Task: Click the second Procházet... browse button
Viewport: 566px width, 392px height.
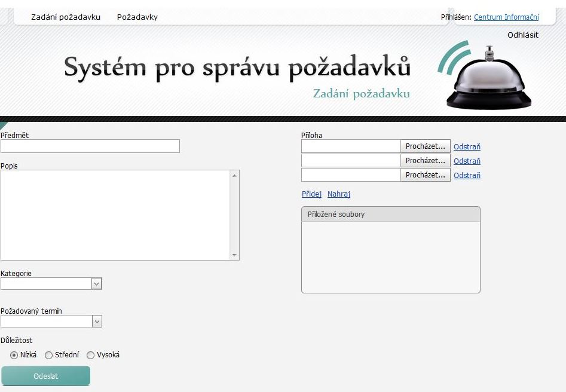Action: point(425,161)
